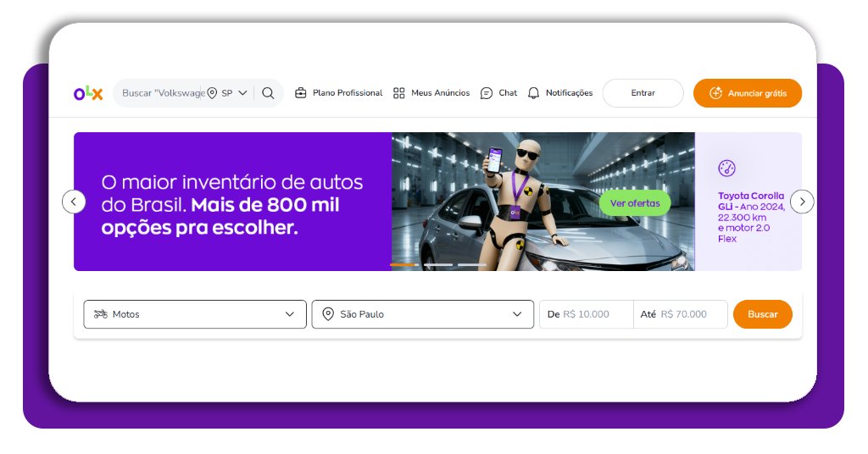This screenshot has width=868, height=454.
Task: Select the second carousel indicator bar
Action: tap(438, 265)
